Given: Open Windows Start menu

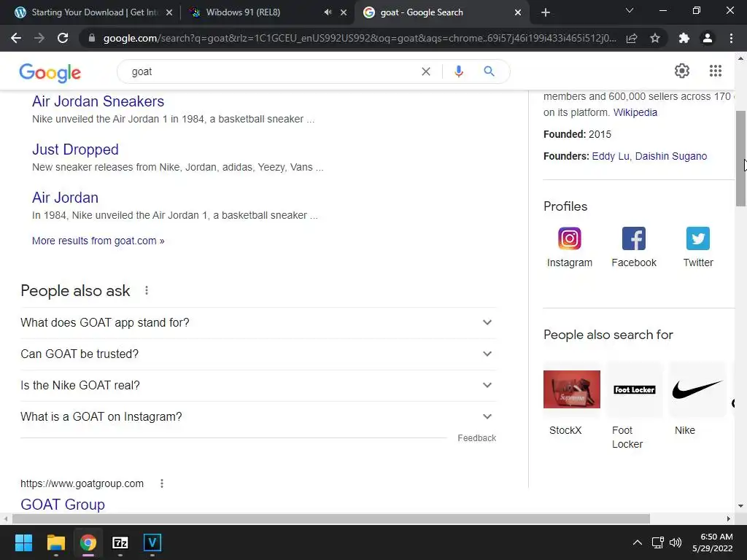Looking at the screenshot, I should [23, 542].
